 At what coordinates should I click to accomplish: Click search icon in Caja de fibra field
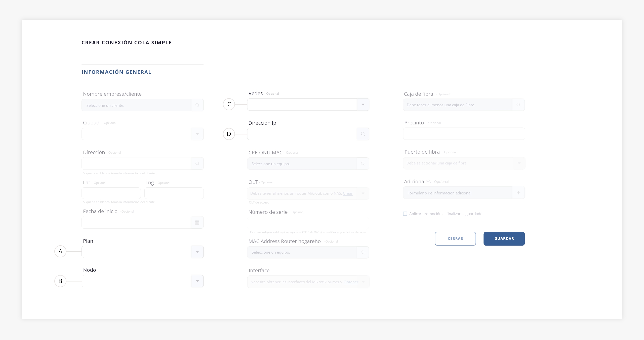pos(518,105)
